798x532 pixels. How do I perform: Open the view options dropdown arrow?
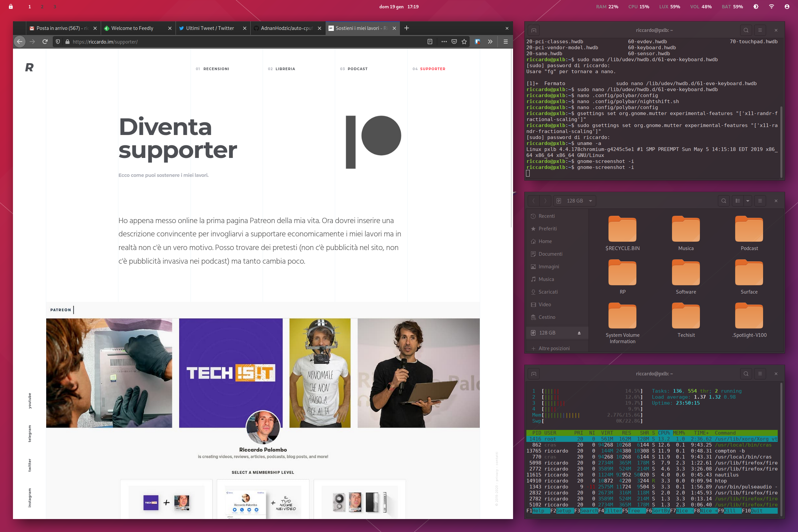point(747,201)
